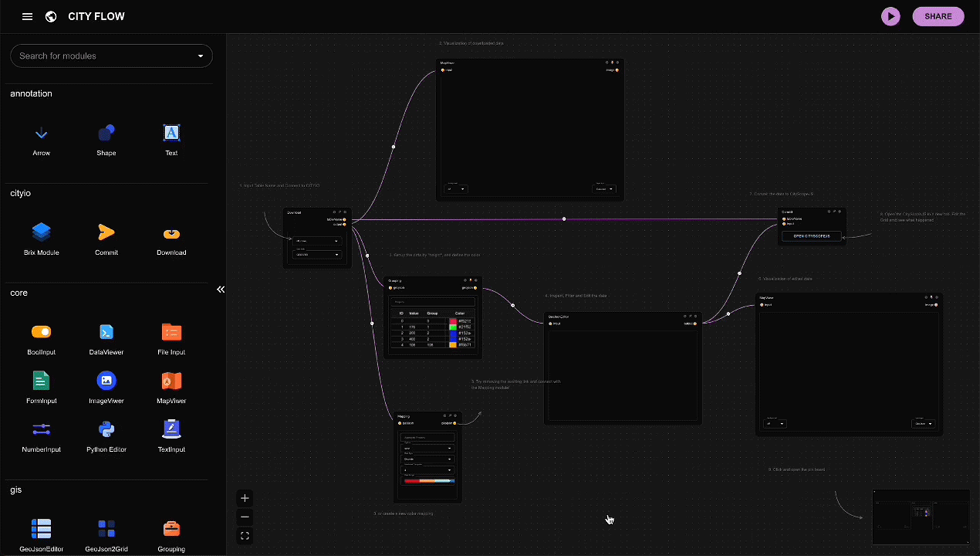Select the GeoJson2Grid module
The width and height of the screenshot is (980, 556).
point(106,535)
